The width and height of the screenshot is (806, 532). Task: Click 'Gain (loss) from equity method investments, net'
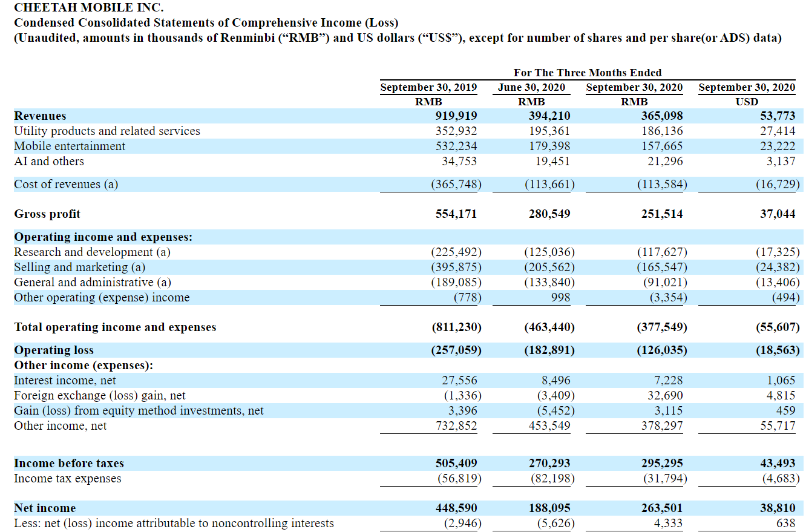(139, 410)
